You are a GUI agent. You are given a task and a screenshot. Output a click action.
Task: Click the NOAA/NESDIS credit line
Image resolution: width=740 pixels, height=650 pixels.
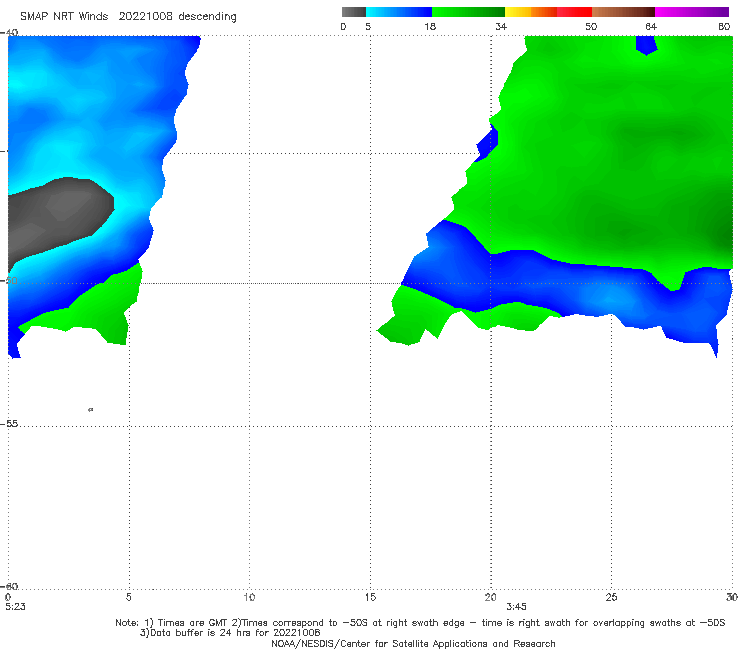pyautogui.click(x=413, y=644)
